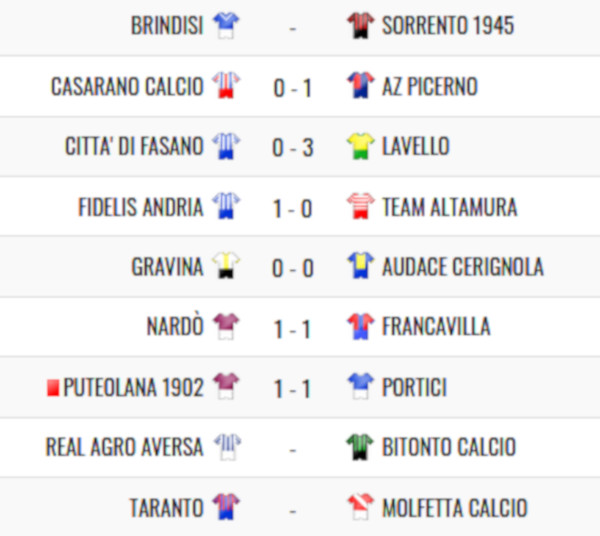Open the AZ Picerno team link
The image size is (600, 536).
(430, 86)
